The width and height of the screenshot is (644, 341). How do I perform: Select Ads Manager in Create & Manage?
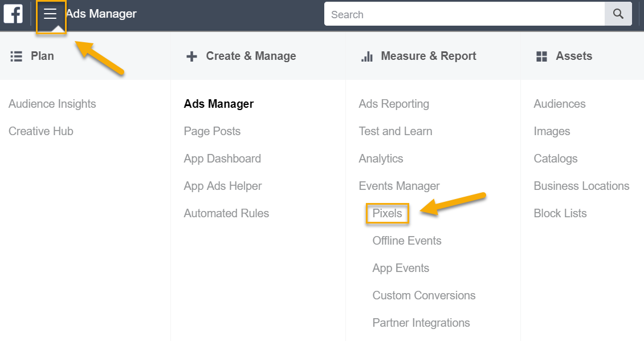(218, 104)
